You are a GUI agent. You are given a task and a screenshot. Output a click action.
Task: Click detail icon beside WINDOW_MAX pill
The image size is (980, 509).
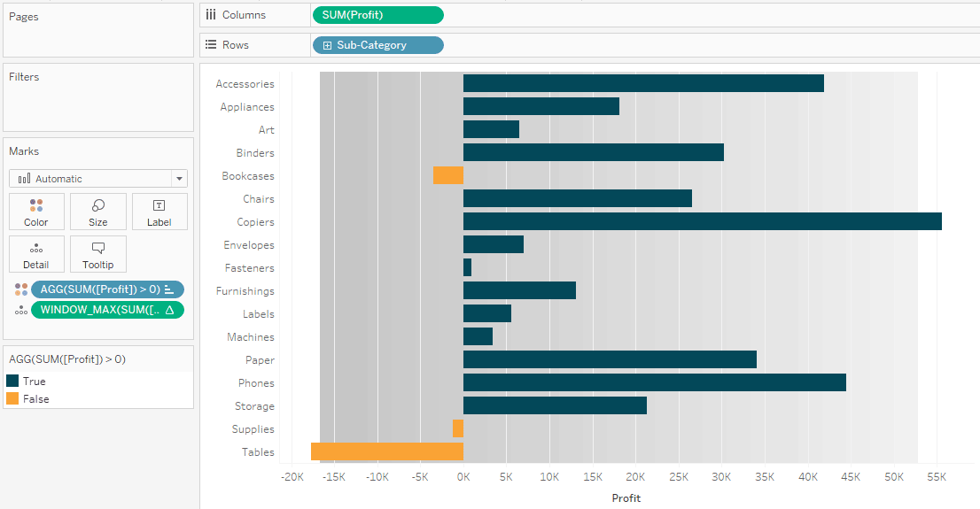coord(21,310)
